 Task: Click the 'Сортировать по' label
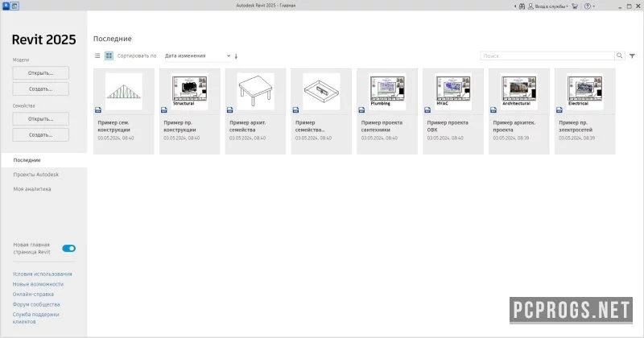[137, 56]
